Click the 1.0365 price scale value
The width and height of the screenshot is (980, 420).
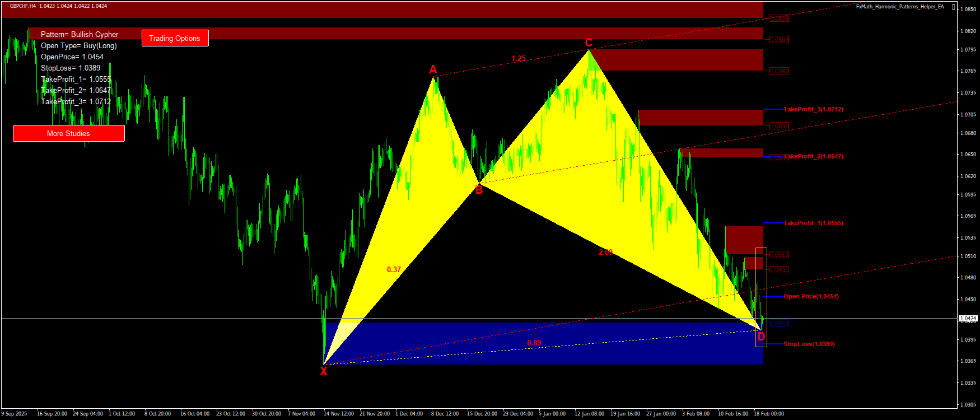click(x=969, y=361)
